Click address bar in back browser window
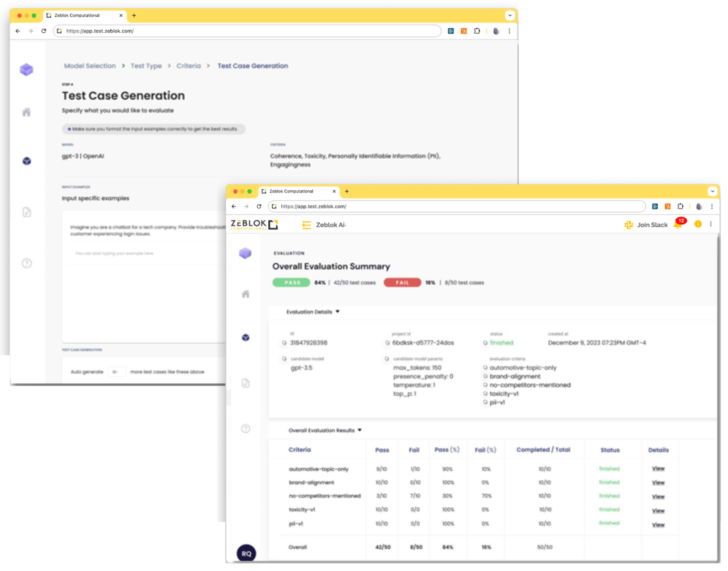The height and width of the screenshot is (571, 728). coord(248,31)
